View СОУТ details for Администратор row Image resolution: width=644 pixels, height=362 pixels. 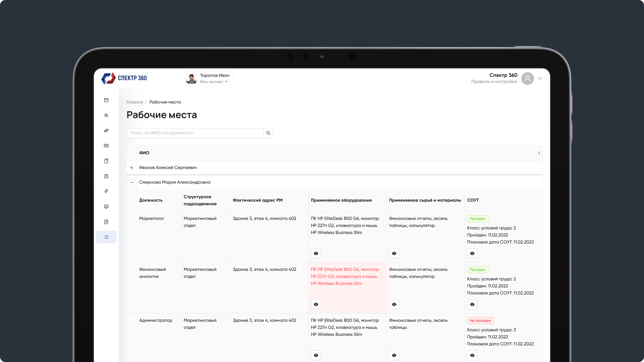coord(472,355)
